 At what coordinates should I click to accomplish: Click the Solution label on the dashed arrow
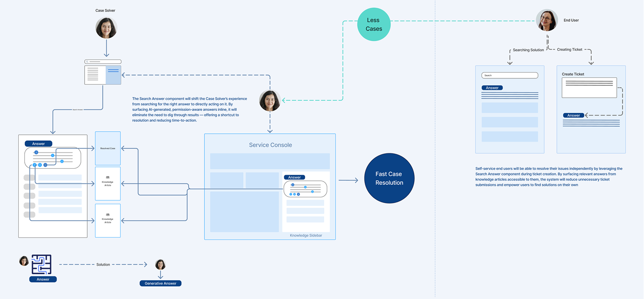[103, 264]
